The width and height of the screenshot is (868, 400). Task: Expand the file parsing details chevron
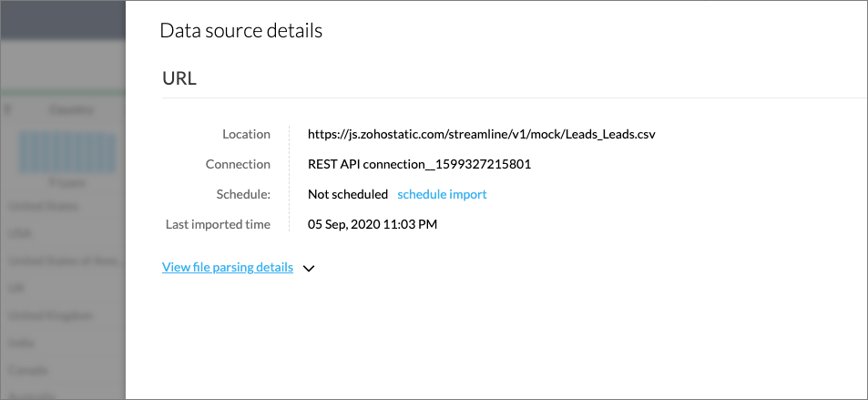pos(309,269)
